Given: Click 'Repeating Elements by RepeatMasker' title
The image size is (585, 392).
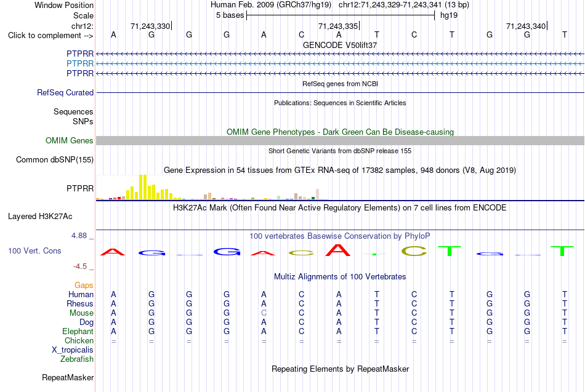Looking at the screenshot, I should (340, 369).
